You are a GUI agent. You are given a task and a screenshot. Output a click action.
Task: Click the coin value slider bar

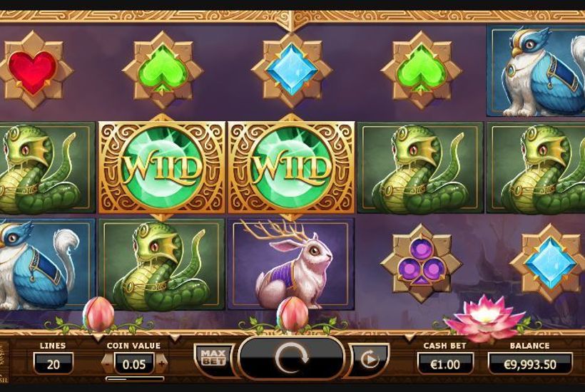point(135,378)
